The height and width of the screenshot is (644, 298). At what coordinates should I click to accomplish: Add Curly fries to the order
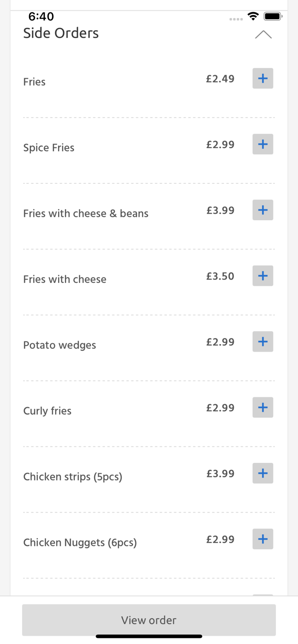coord(263,407)
